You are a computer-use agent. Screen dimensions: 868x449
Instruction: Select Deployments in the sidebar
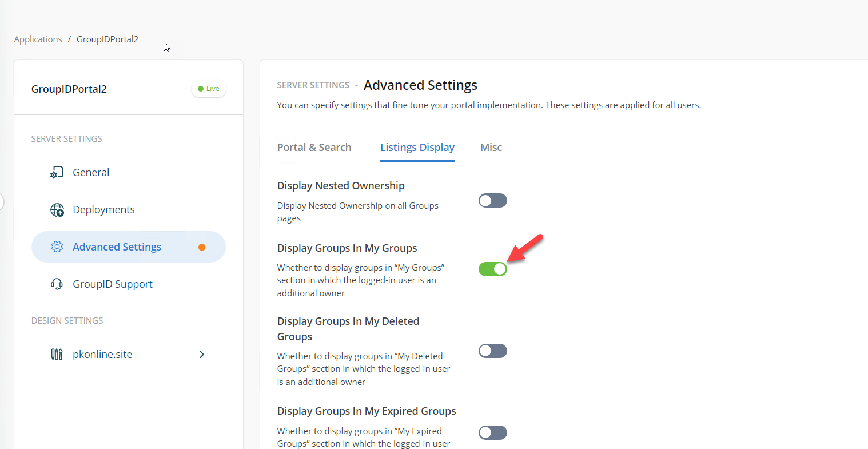point(103,209)
